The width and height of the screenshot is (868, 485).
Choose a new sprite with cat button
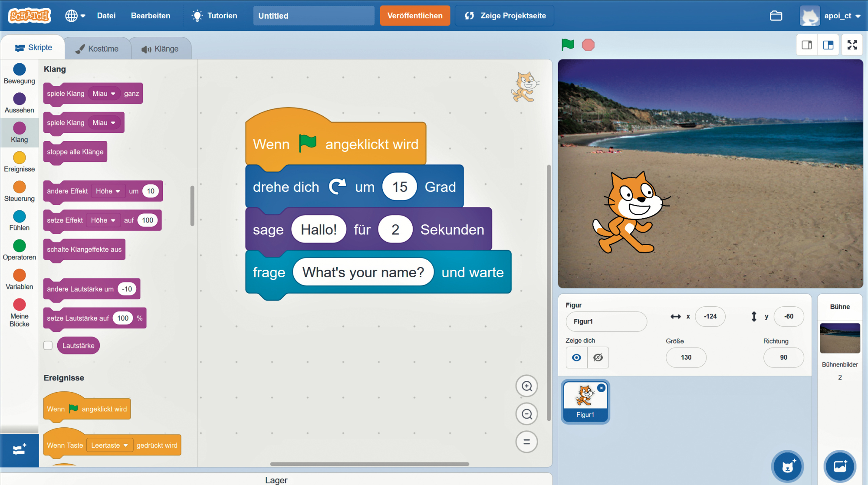click(x=788, y=466)
